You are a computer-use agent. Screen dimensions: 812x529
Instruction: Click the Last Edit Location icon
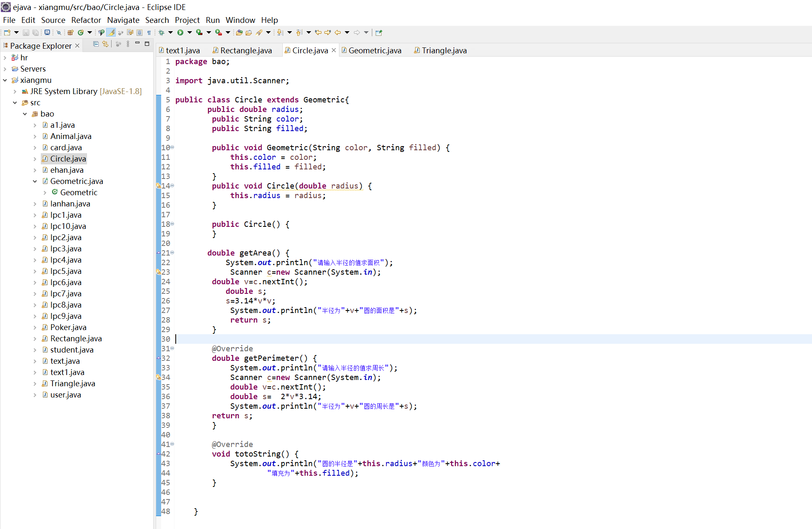(318, 32)
